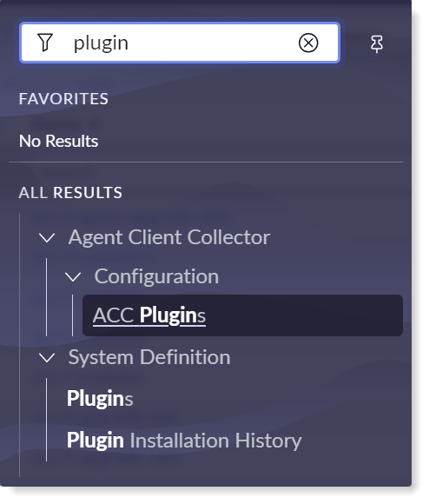Select the Agent Client Collector label
The height and width of the screenshot is (504, 429).
168,237
